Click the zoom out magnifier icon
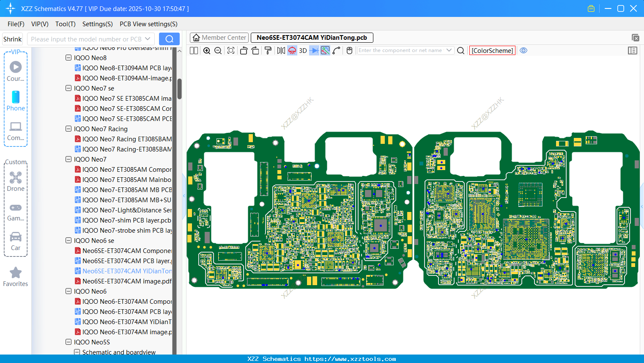 point(218,51)
